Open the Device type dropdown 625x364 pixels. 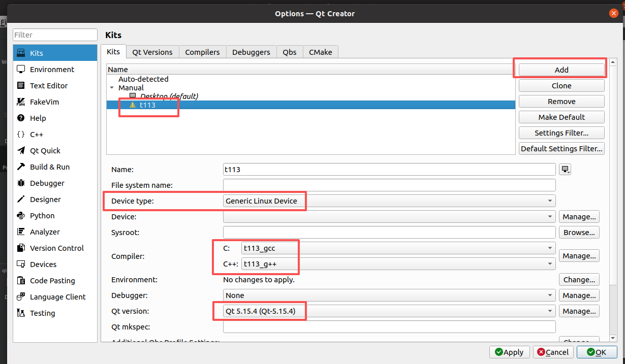(x=389, y=201)
